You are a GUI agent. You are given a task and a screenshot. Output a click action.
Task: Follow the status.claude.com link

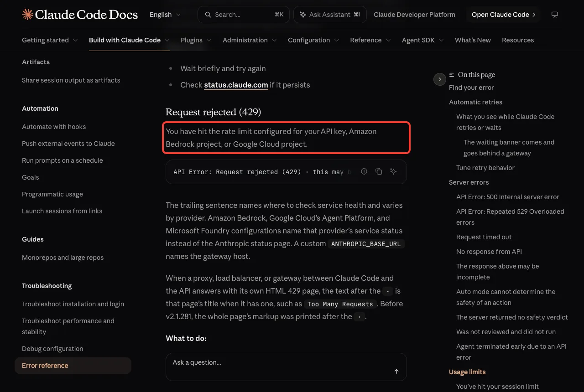(x=236, y=85)
